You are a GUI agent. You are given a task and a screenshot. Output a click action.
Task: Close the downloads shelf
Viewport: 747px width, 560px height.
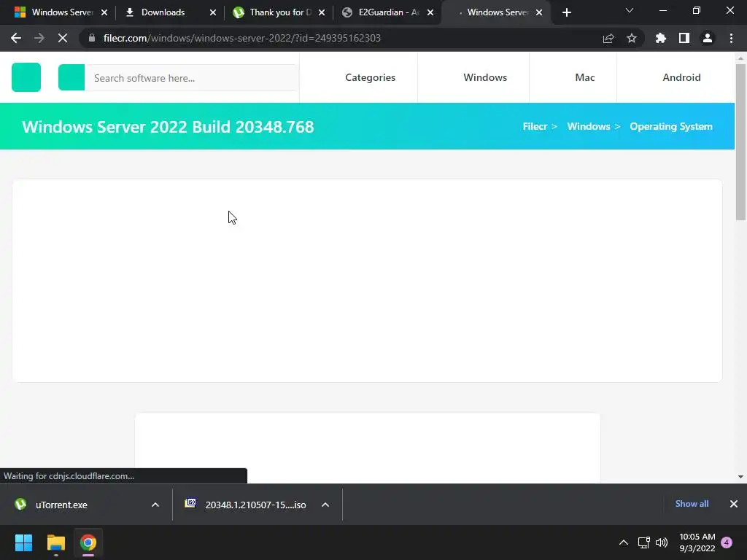pos(734,504)
